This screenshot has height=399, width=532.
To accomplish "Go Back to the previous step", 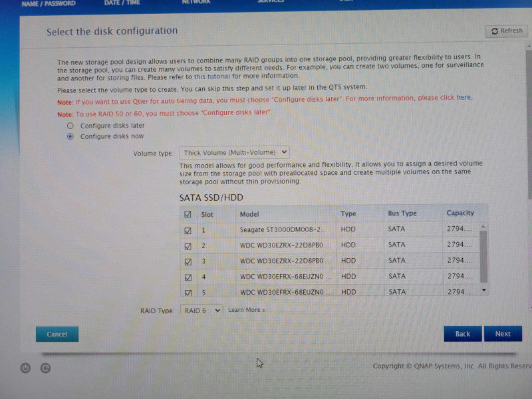I will tap(462, 334).
